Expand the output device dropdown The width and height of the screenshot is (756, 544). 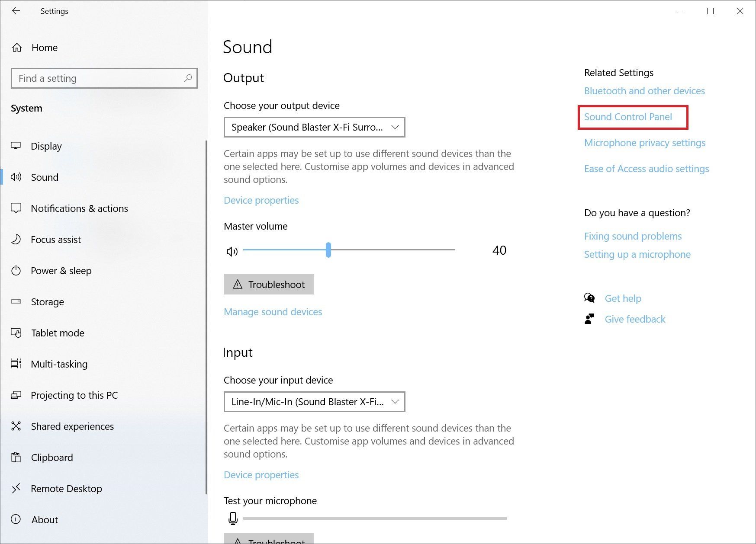tap(314, 127)
